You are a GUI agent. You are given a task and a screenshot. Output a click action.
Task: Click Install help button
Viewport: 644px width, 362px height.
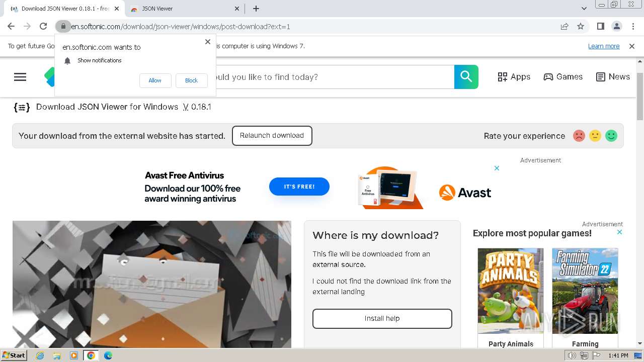[382, 319]
